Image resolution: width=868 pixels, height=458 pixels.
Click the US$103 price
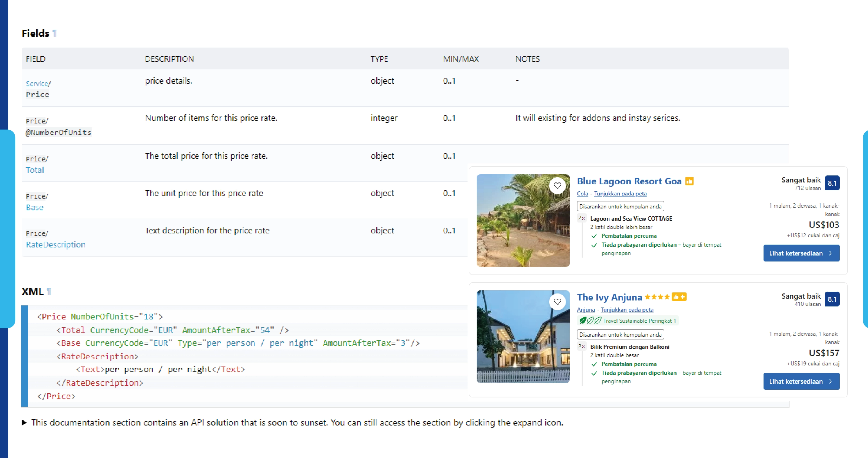[824, 225]
